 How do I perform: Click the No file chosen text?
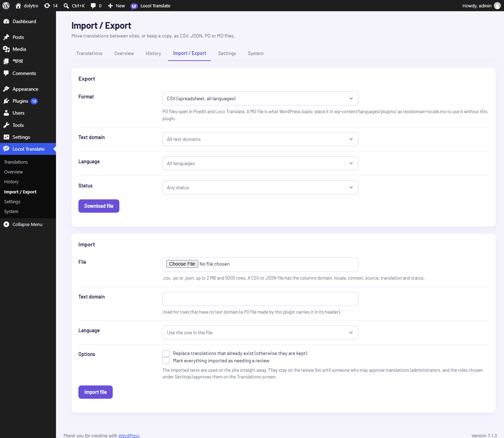coord(215,264)
